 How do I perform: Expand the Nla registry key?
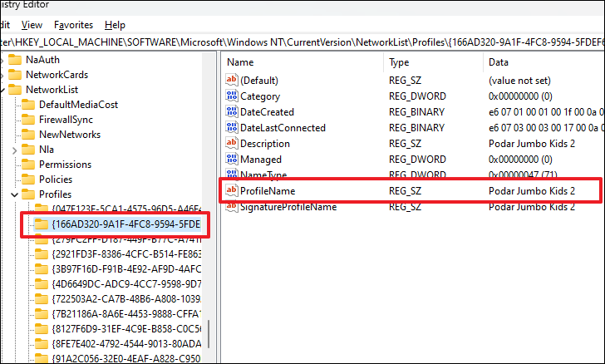pyautogui.click(x=15, y=150)
